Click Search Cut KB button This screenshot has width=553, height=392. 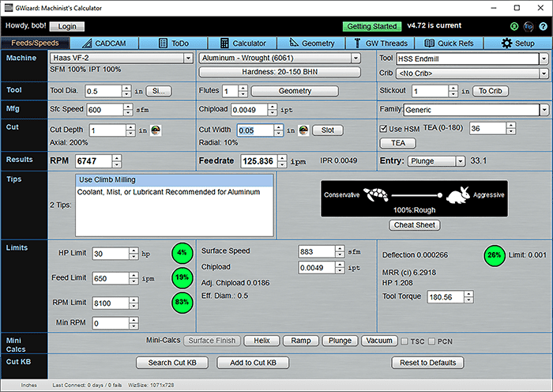172,363
